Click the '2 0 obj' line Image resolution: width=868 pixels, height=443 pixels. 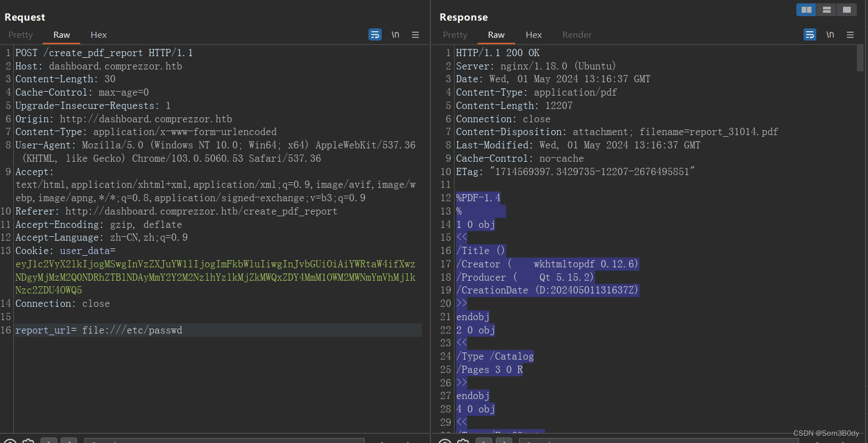click(x=475, y=330)
